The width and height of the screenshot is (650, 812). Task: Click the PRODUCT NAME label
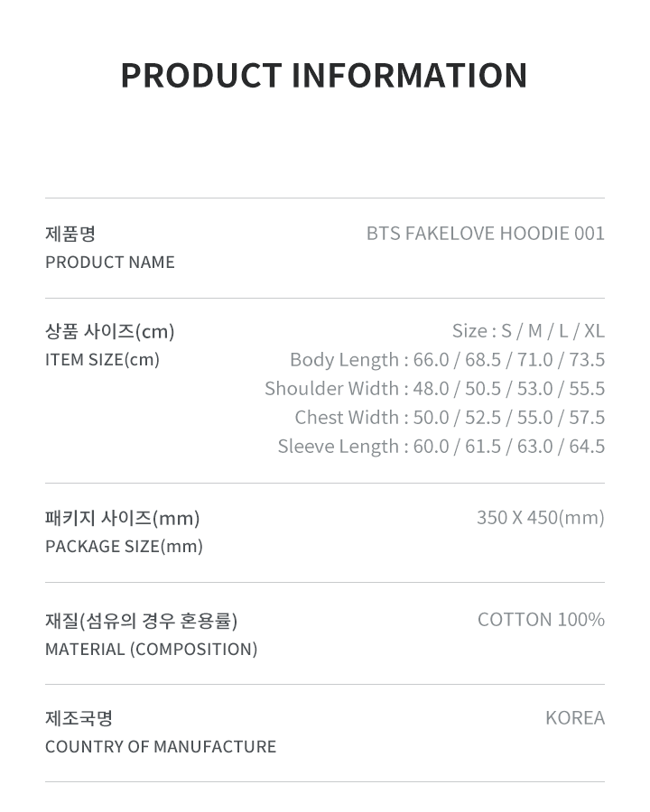110,263
